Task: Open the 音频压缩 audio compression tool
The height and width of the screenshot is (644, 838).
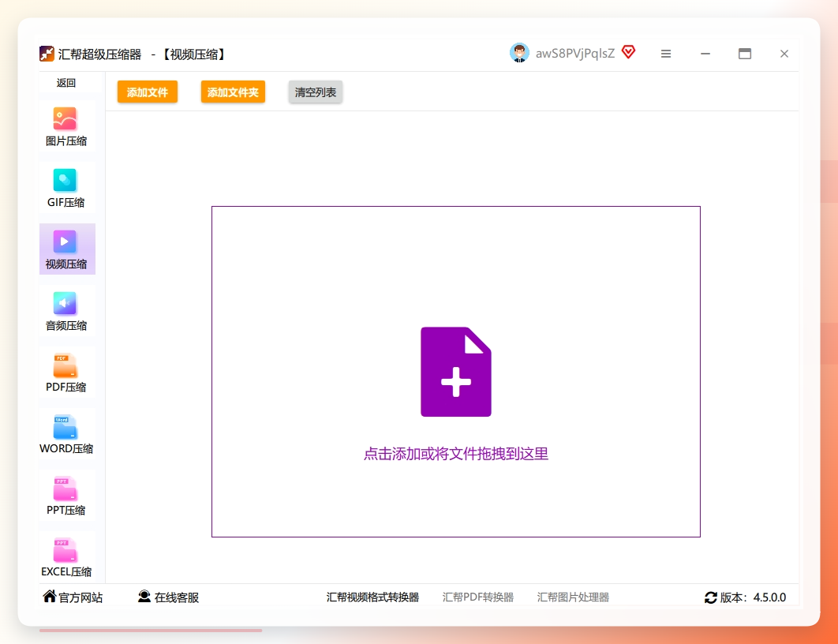Action: coord(67,310)
